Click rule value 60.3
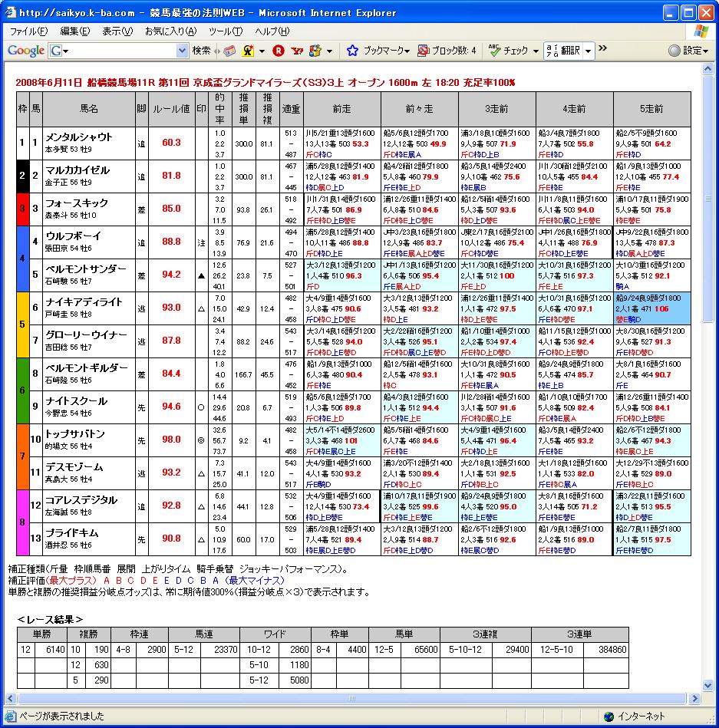 (171, 143)
